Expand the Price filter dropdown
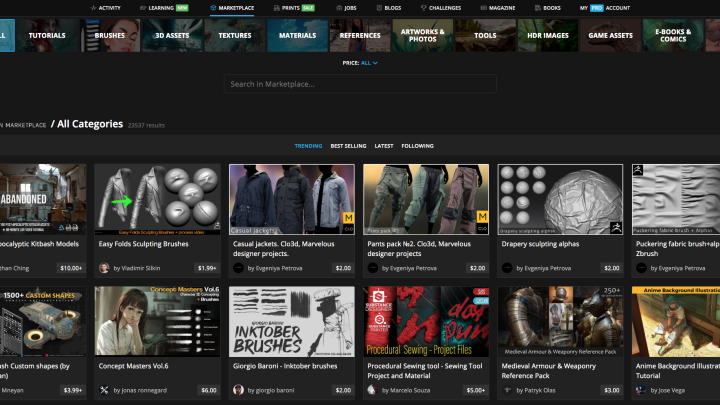The width and height of the screenshot is (720, 405). pyautogui.click(x=369, y=63)
